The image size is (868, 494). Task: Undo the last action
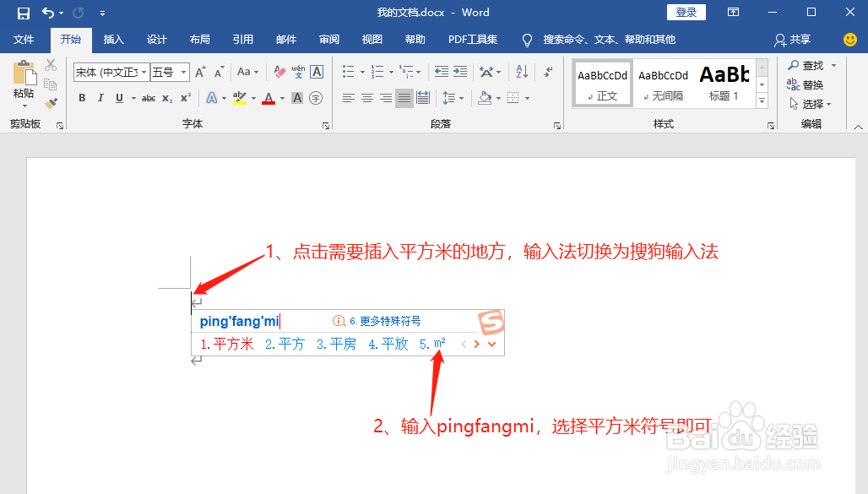[48, 13]
